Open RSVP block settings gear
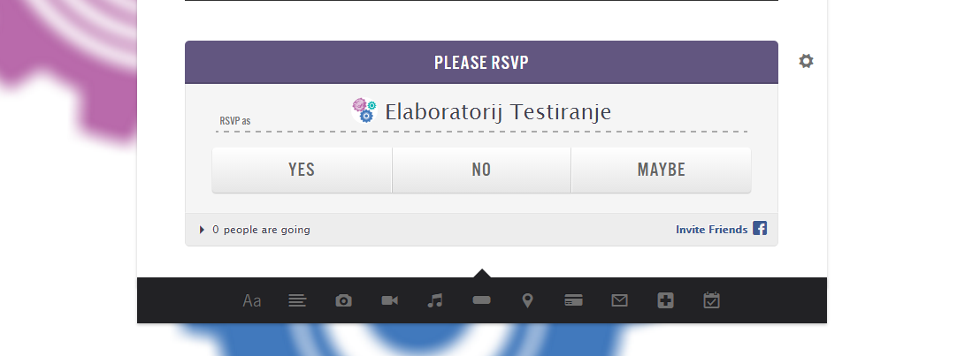 coord(806,62)
